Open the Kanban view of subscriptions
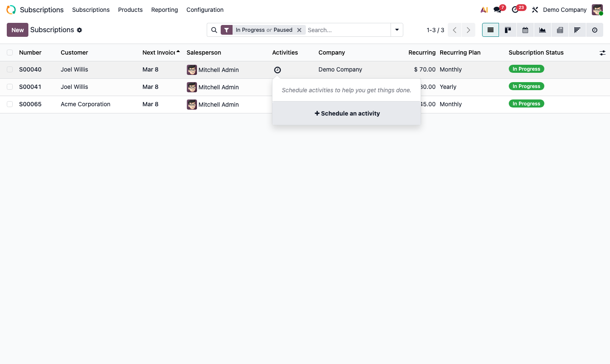Screen dimensions: 610x364 coord(508,30)
